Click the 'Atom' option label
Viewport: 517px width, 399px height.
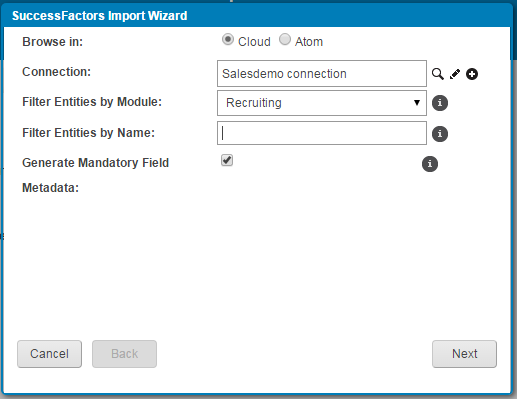(x=309, y=42)
